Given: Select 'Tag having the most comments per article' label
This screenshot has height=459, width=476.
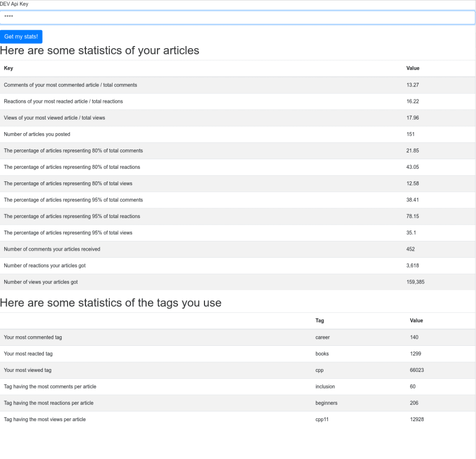Looking at the screenshot, I should tap(50, 386).
